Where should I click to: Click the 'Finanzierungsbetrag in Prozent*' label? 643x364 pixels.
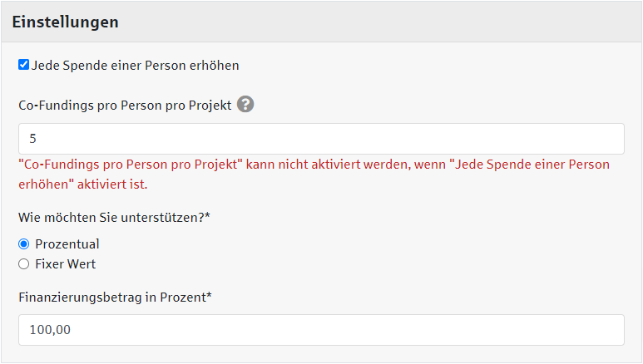115,296
